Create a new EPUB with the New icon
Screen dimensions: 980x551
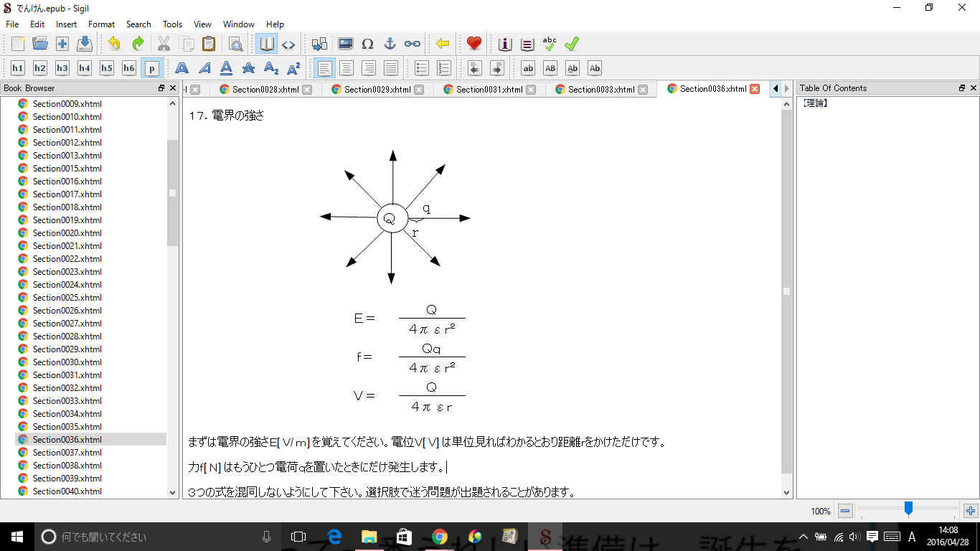(18, 44)
